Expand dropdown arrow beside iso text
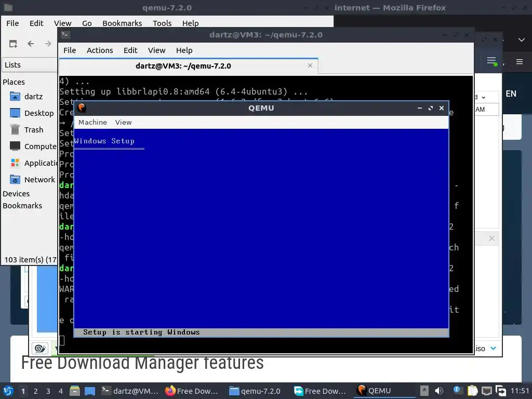 point(494,348)
